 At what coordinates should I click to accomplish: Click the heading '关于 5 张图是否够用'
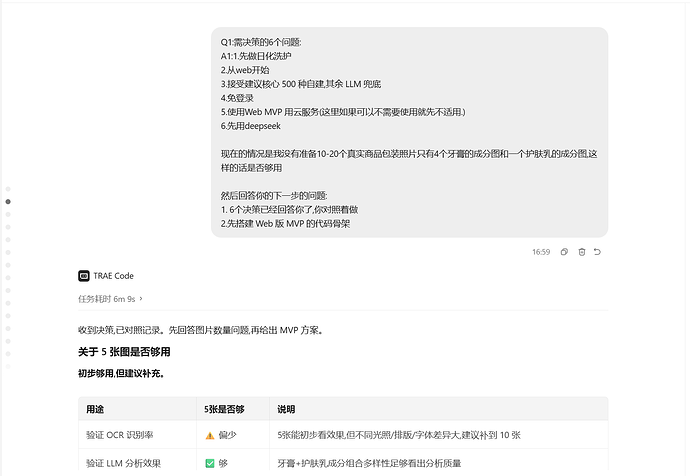point(124,352)
